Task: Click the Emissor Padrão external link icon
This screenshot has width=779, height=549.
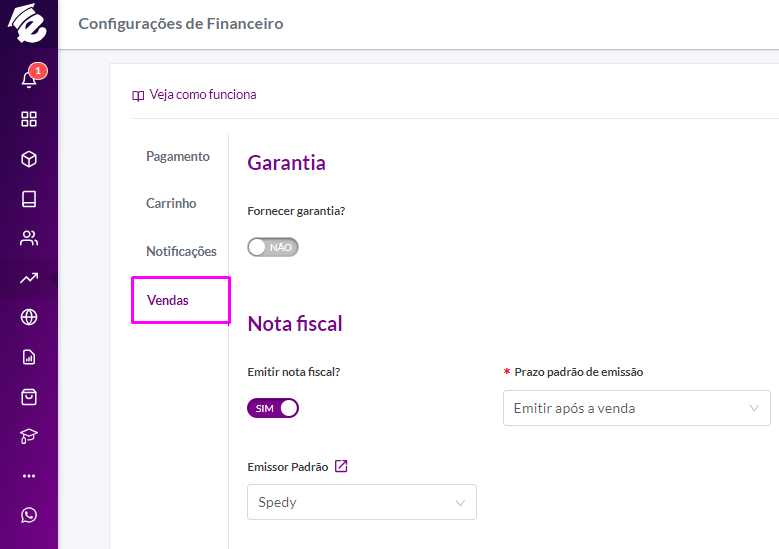Action: coord(341,466)
